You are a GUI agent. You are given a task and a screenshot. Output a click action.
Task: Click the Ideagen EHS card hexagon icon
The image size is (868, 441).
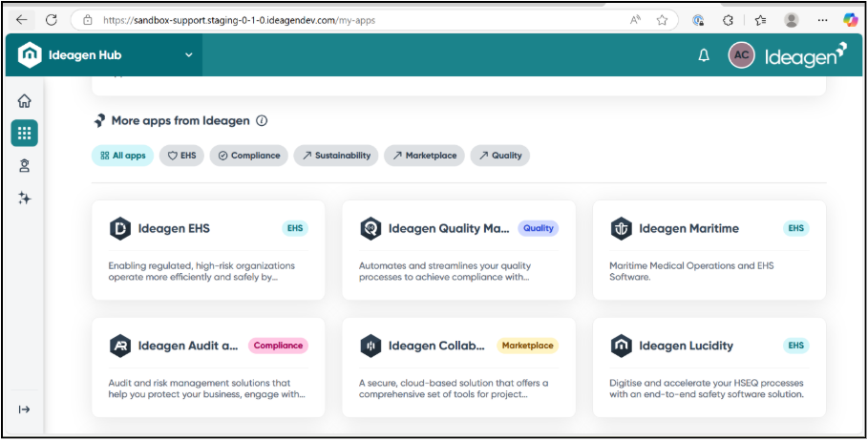(x=120, y=228)
